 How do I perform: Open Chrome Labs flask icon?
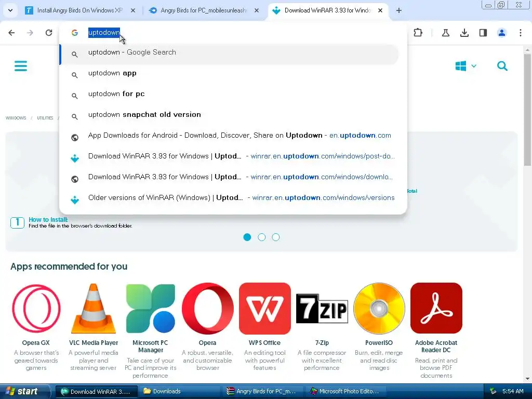pos(445,33)
